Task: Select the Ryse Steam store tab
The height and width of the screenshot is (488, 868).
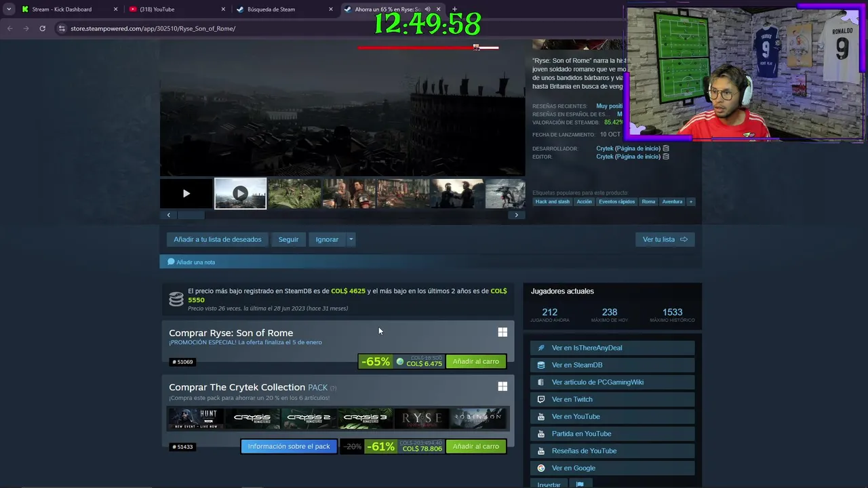Action: point(392,9)
